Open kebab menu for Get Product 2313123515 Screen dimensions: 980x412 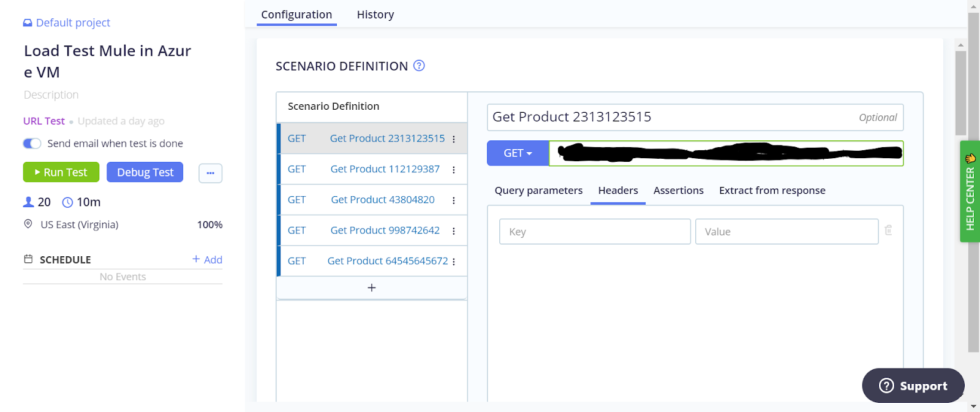454,139
